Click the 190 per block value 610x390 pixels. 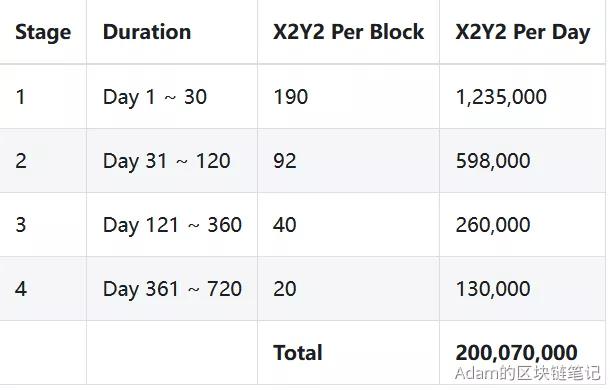(x=290, y=97)
